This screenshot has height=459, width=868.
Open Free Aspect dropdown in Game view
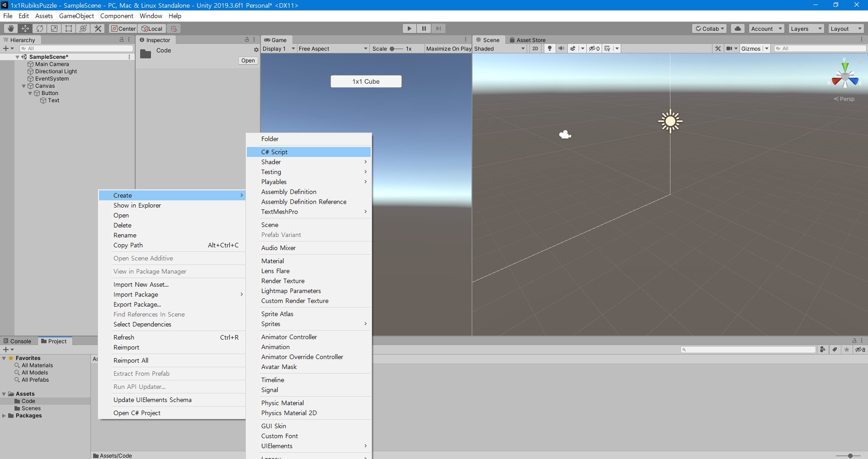tap(333, 48)
